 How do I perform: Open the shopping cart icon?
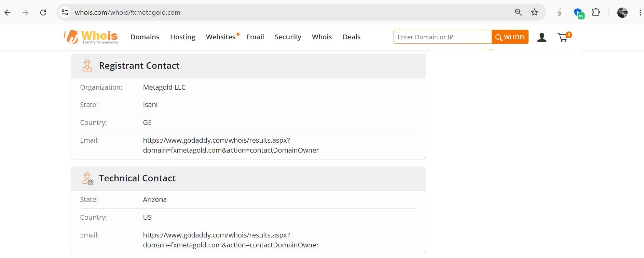pyautogui.click(x=564, y=37)
